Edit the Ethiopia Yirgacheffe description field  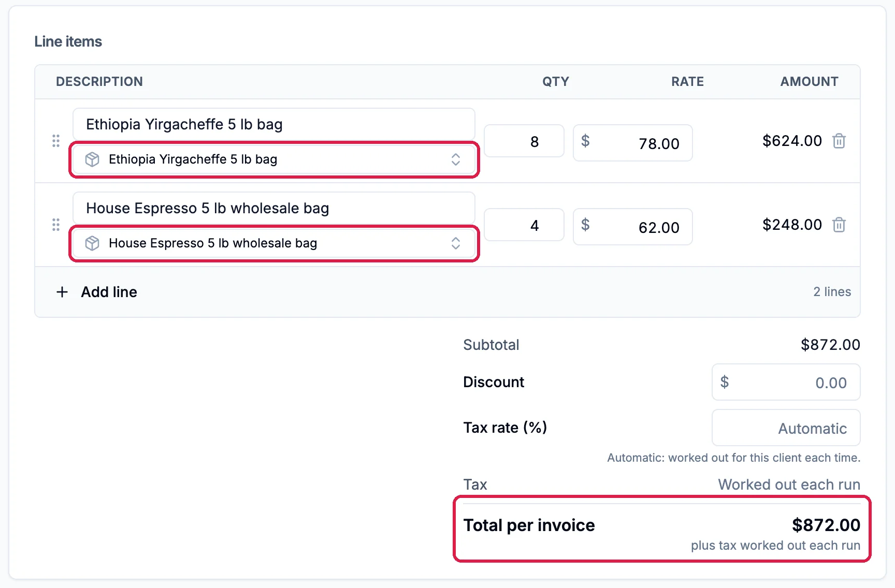274,124
